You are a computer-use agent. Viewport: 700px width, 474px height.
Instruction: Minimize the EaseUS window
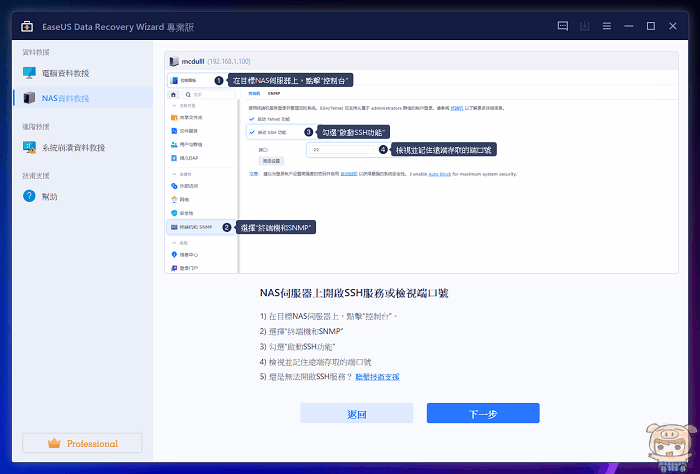coord(629,26)
